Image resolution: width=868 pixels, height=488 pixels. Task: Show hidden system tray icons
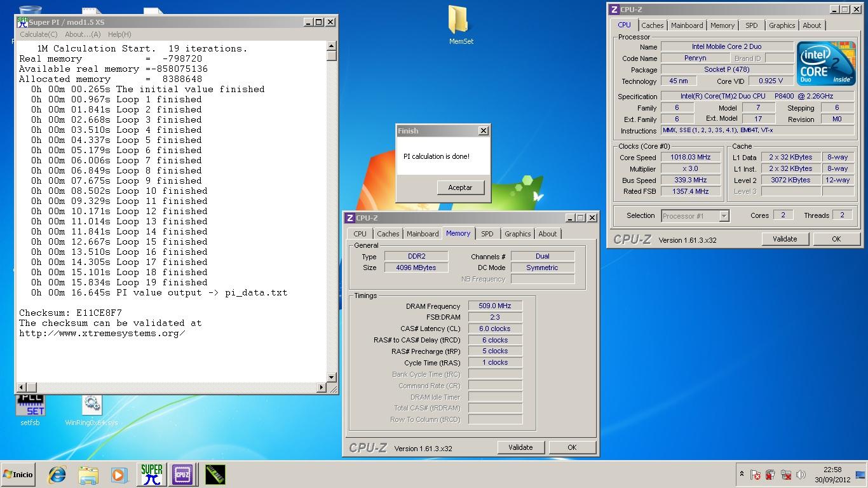(742, 474)
